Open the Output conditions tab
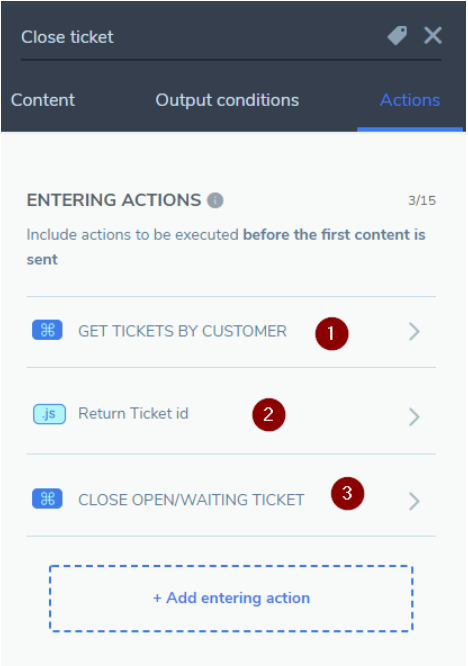This screenshot has height=666, width=468. pos(227,101)
